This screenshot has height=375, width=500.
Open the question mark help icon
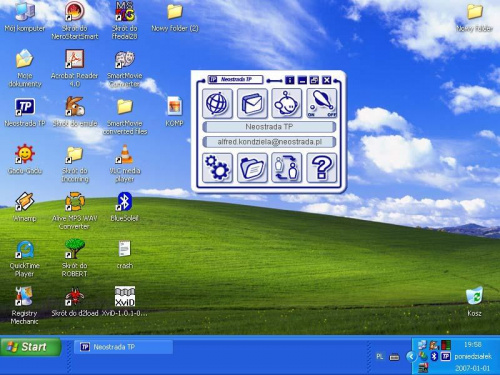click(321, 168)
